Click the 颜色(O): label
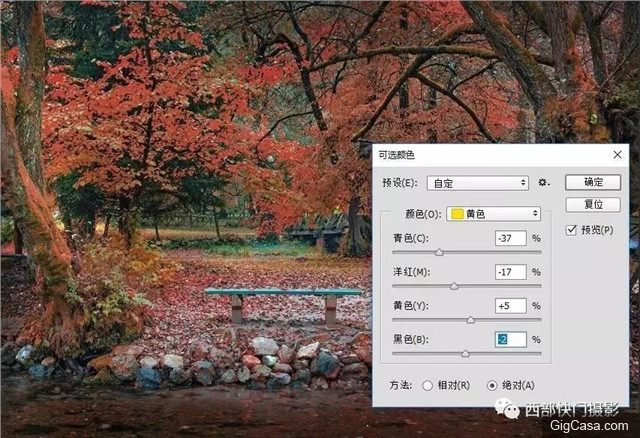This screenshot has width=640, height=438. [x=423, y=214]
